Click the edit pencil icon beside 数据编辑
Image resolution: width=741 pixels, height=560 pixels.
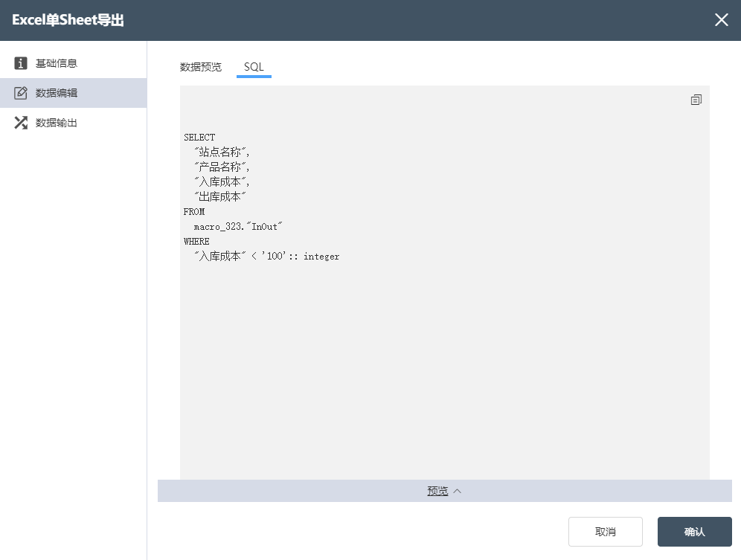tap(21, 93)
